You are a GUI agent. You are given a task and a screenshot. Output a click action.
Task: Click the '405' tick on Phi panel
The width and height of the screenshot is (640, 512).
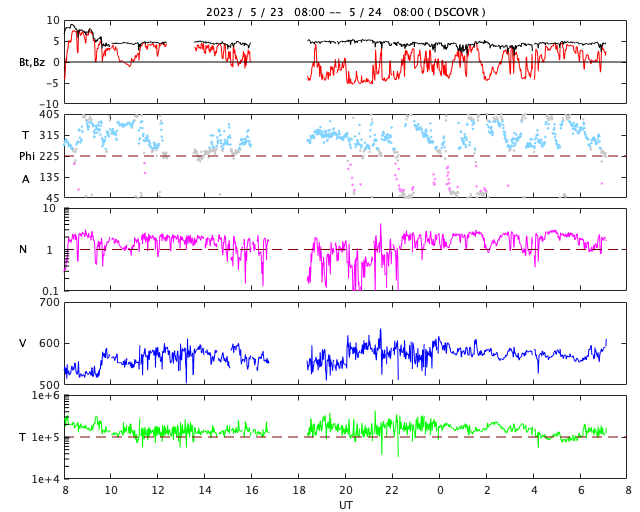pos(49,115)
